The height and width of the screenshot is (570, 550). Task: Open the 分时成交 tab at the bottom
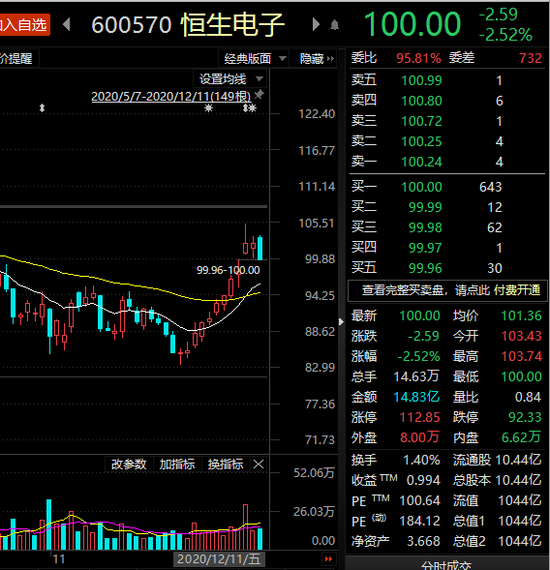446,565
